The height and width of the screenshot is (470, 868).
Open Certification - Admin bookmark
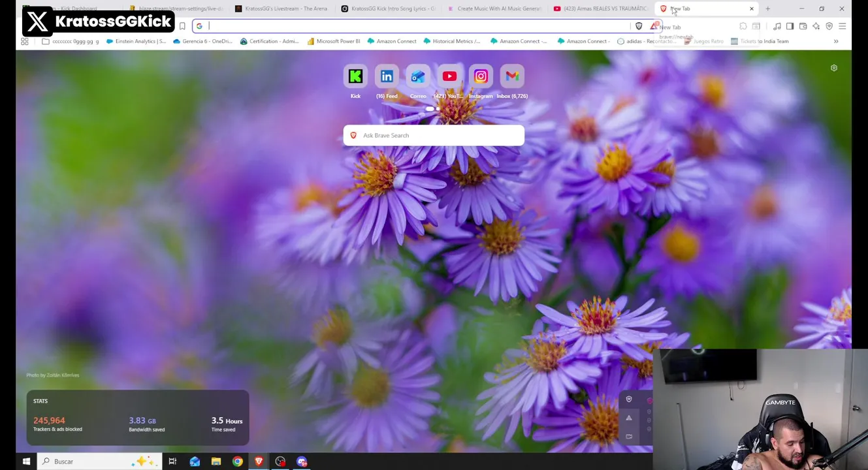point(269,41)
